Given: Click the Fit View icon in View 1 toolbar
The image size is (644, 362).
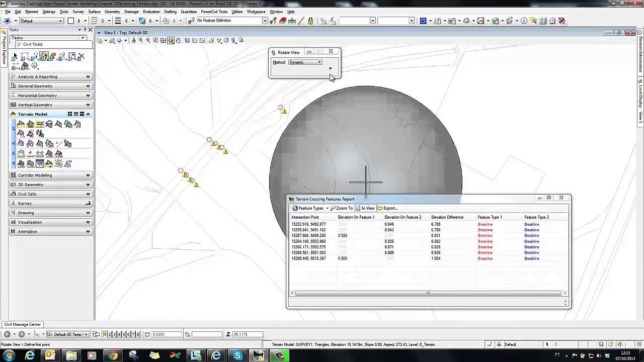Looking at the screenshot, I should (163, 40).
